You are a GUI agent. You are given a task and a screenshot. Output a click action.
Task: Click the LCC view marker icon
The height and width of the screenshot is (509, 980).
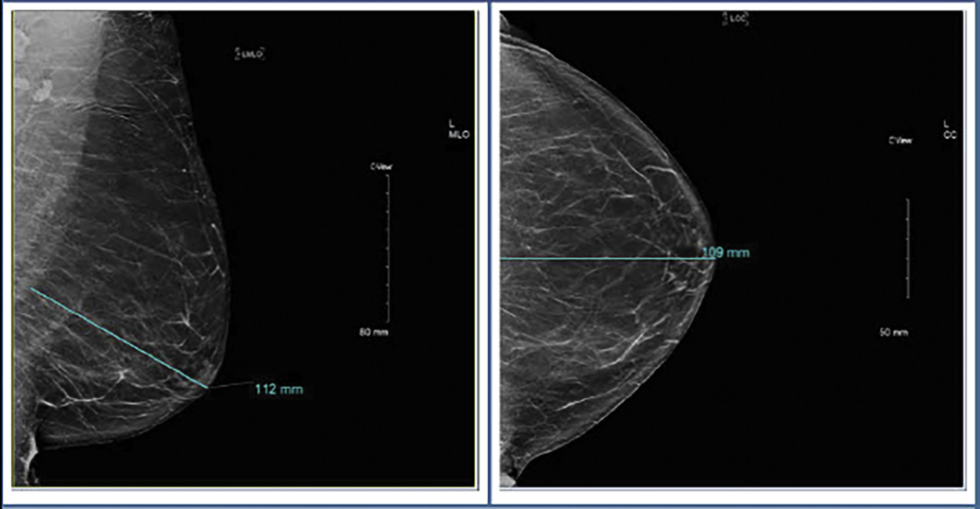coord(736,18)
